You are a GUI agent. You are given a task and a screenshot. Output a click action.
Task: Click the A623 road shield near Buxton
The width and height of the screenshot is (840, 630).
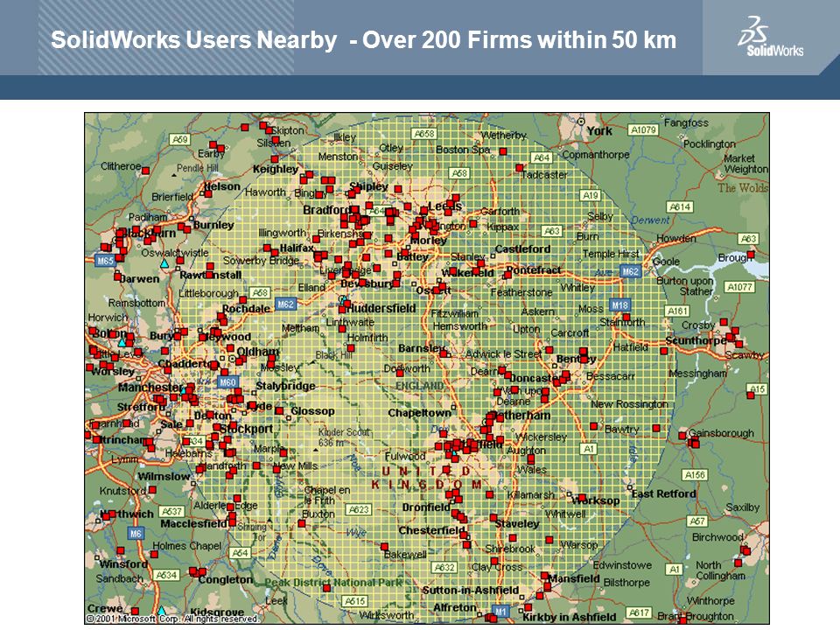[x=359, y=509]
